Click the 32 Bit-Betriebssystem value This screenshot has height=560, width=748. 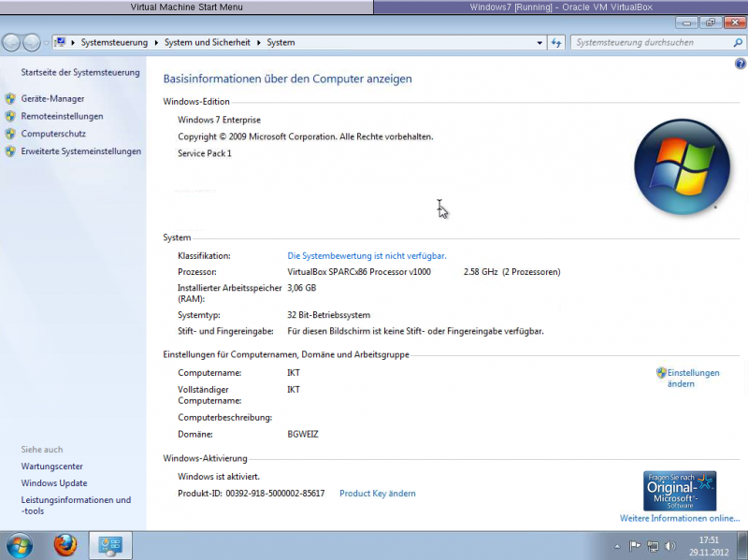[x=329, y=315]
